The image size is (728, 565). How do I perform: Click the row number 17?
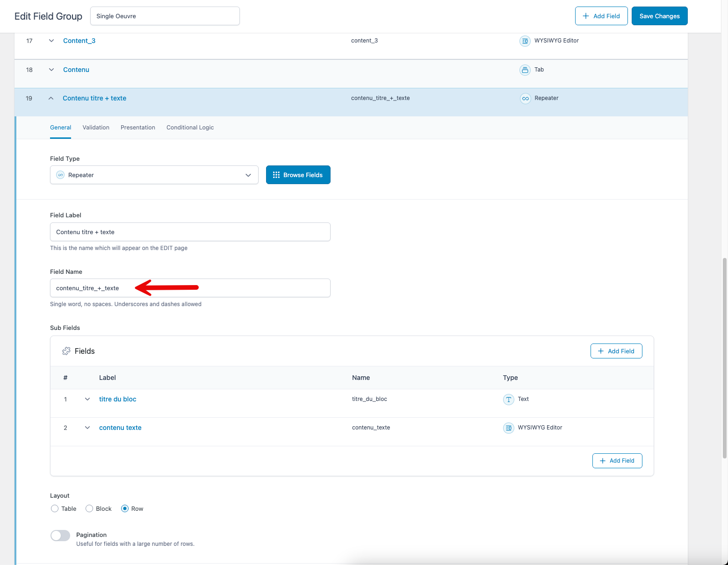click(29, 41)
